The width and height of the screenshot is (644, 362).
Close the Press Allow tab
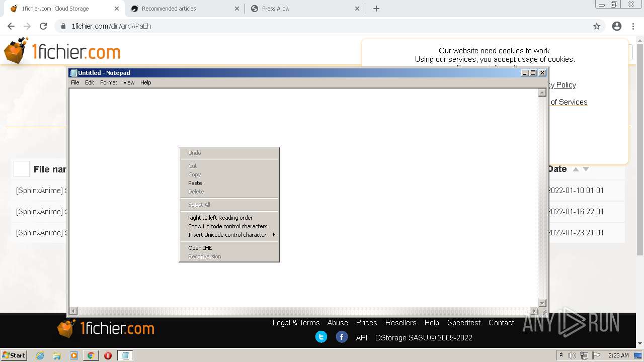pos(357,9)
